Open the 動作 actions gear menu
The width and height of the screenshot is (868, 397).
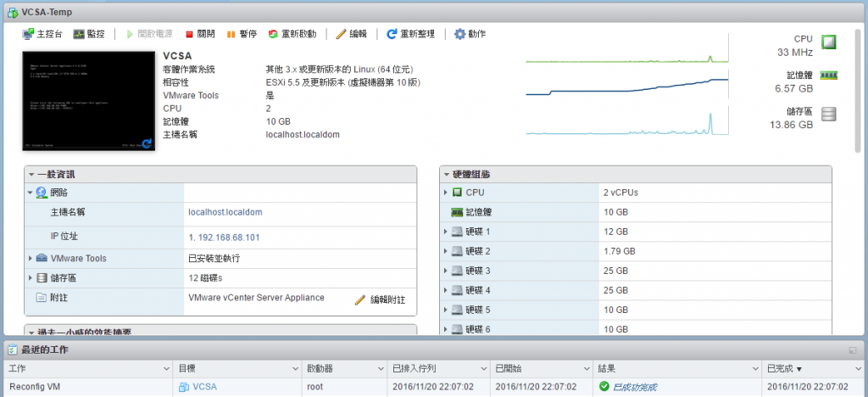pos(470,34)
